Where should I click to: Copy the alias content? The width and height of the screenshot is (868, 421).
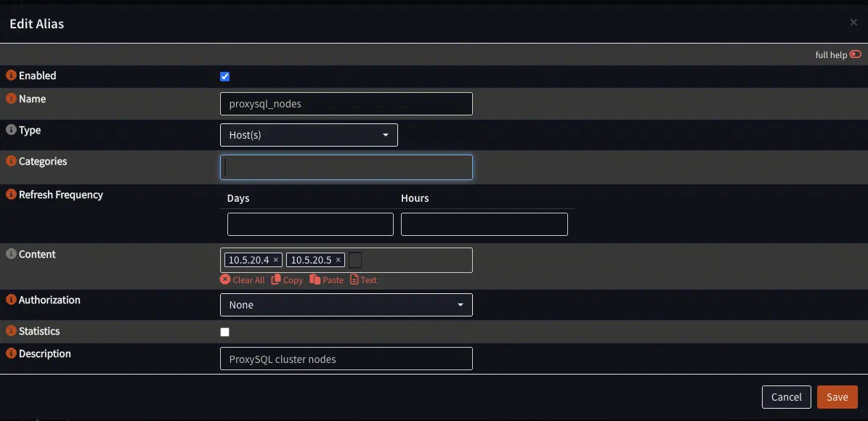pyautogui.click(x=288, y=280)
